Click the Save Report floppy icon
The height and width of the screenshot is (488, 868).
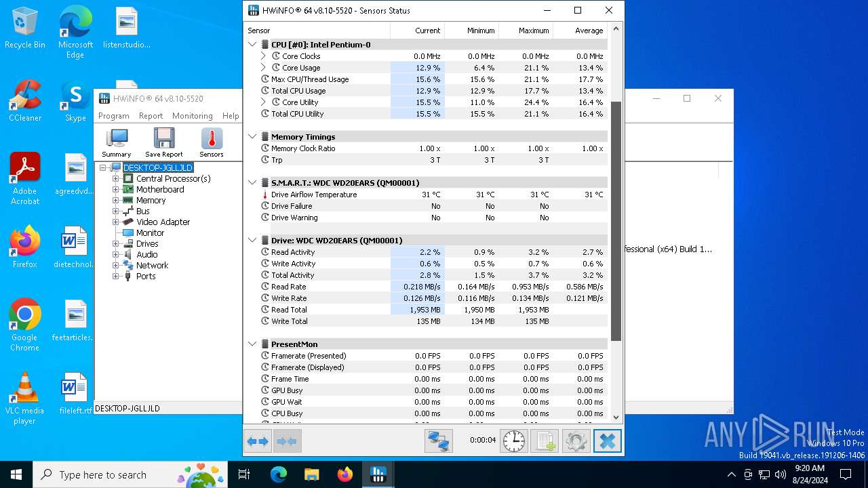(x=163, y=143)
